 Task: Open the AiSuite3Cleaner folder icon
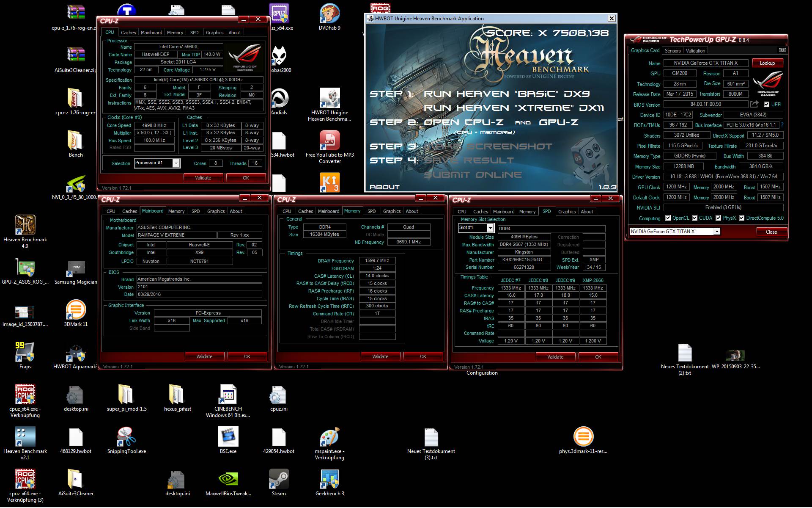click(76, 479)
